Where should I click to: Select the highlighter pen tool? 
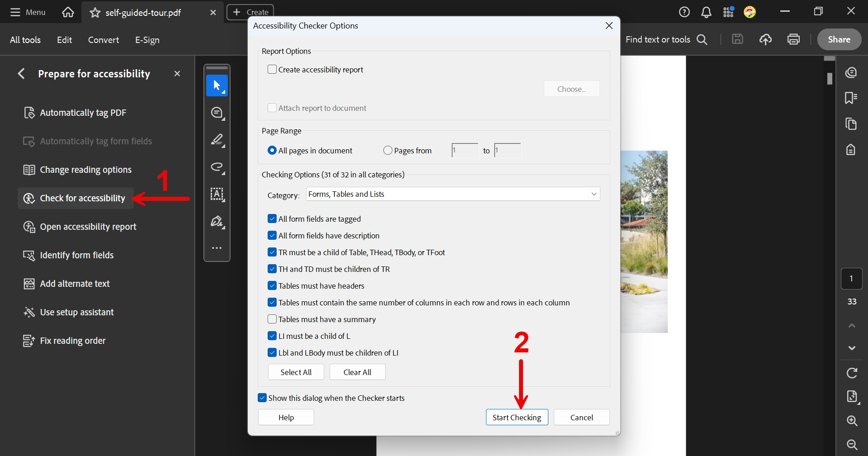click(217, 140)
